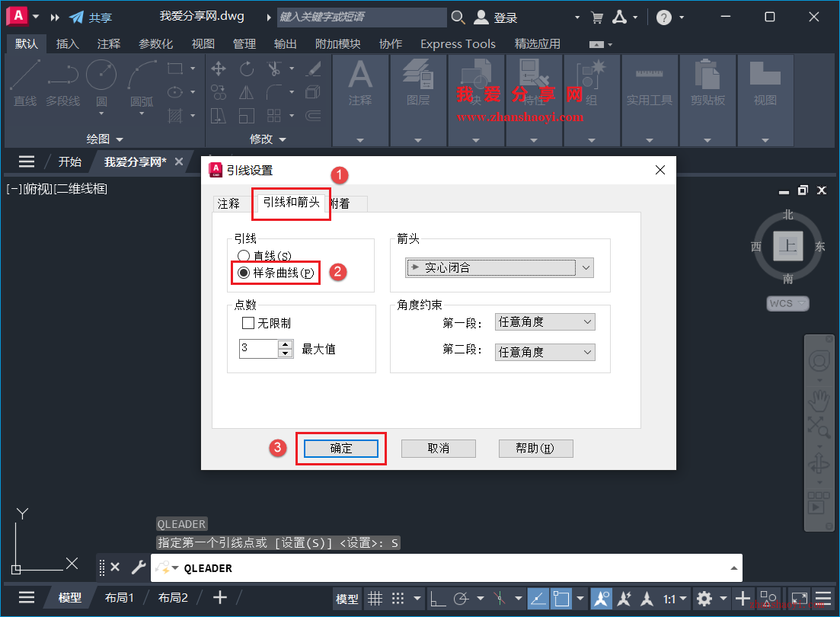Select the Polyline (多段线) tool
The width and height of the screenshot is (840, 617).
pos(62,82)
